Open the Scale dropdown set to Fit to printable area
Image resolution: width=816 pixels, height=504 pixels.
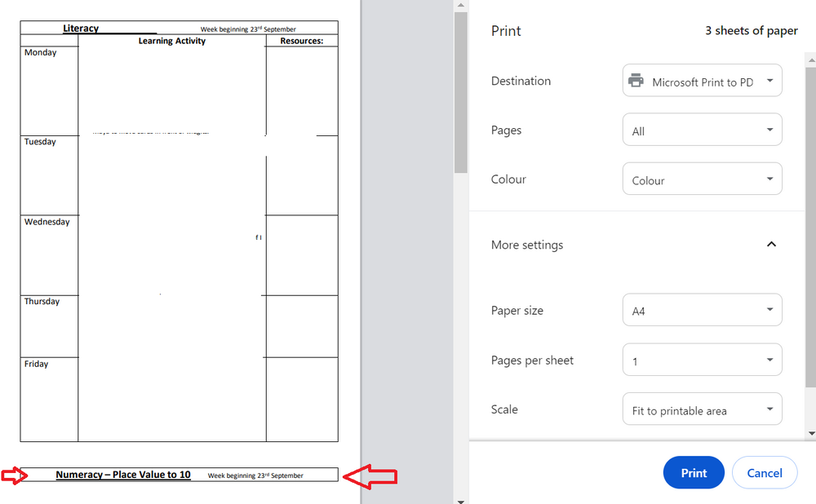[x=702, y=409]
